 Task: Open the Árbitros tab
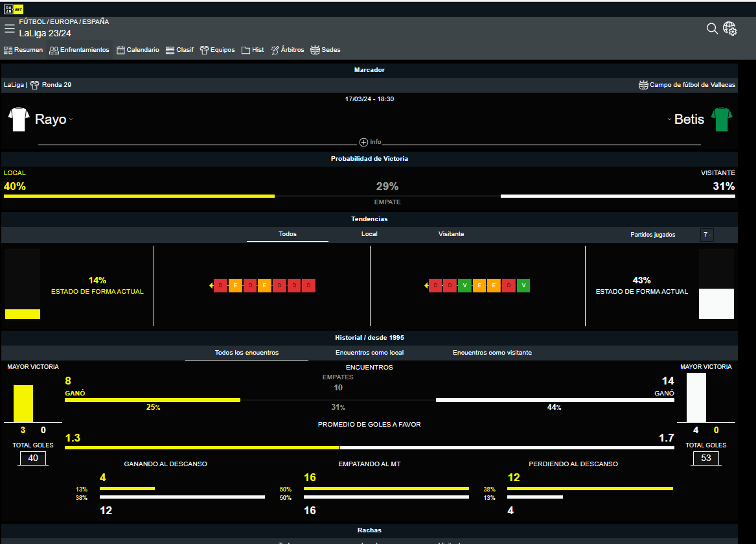[x=287, y=50]
